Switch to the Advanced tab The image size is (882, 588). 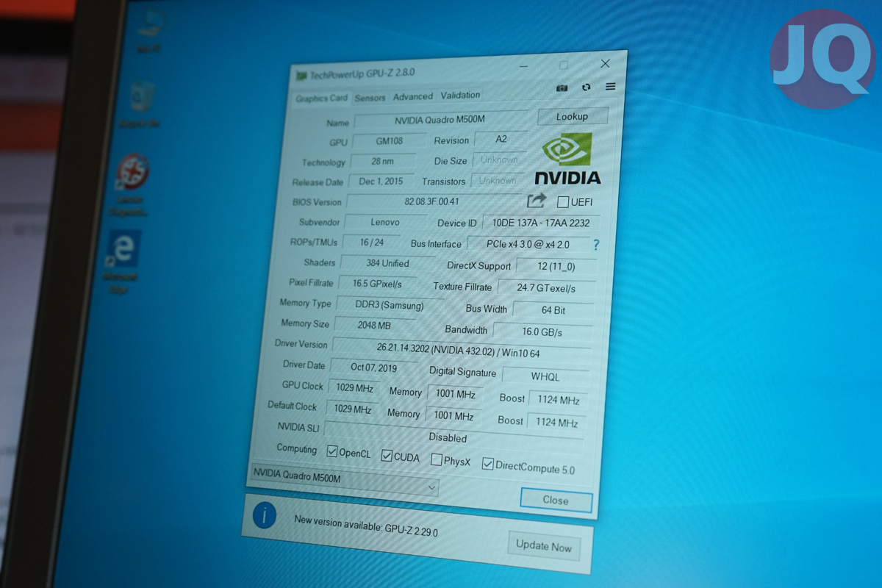(412, 96)
